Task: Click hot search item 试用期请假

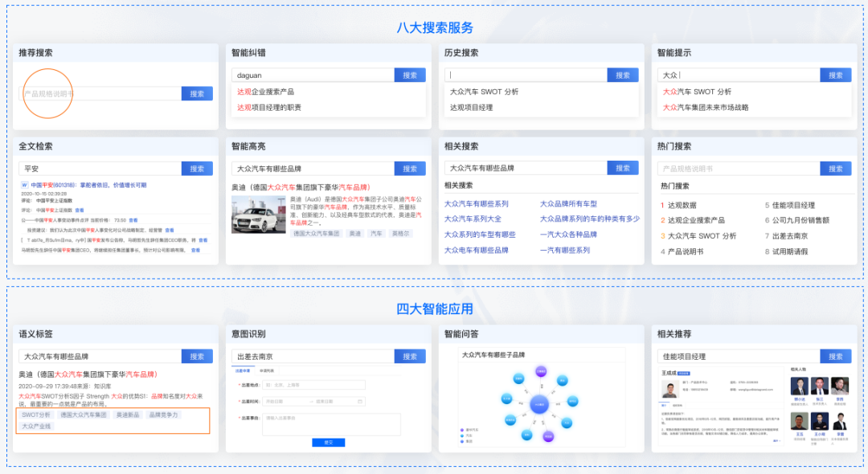Action: tap(790, 251)
